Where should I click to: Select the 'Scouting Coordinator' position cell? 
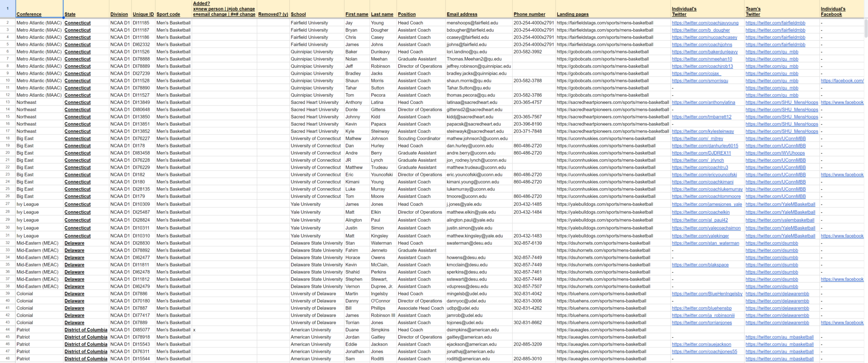point(421,139)
